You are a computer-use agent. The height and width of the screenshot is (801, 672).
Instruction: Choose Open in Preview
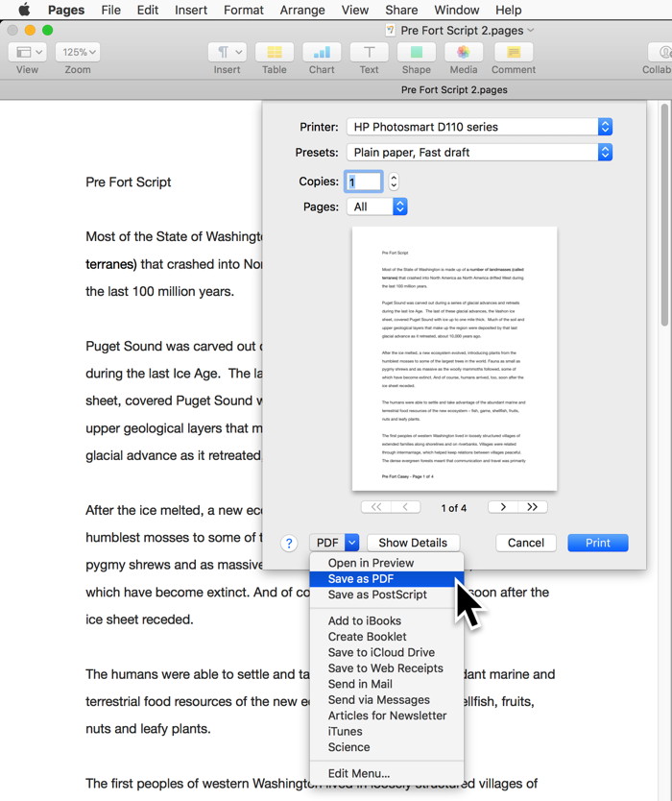pyautogui.click(x=387, y=563)
